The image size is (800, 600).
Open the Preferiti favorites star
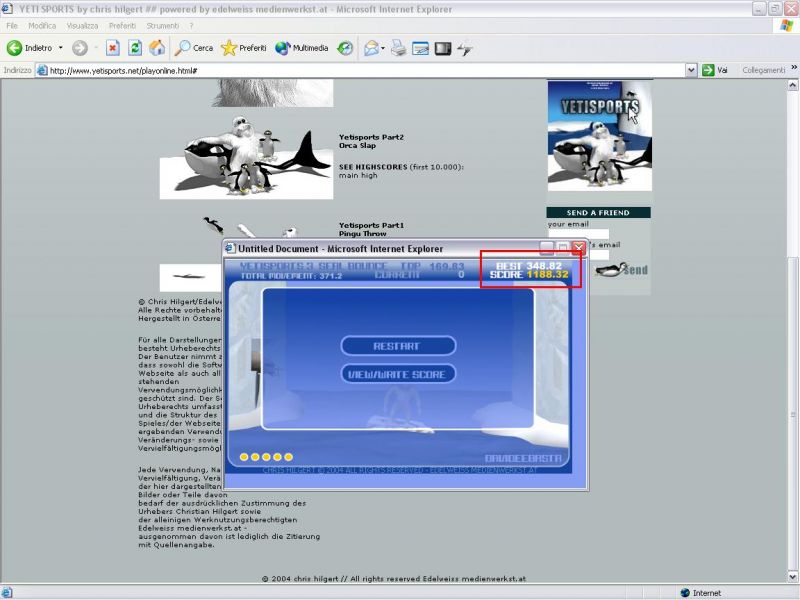click(x=244, y=48)
